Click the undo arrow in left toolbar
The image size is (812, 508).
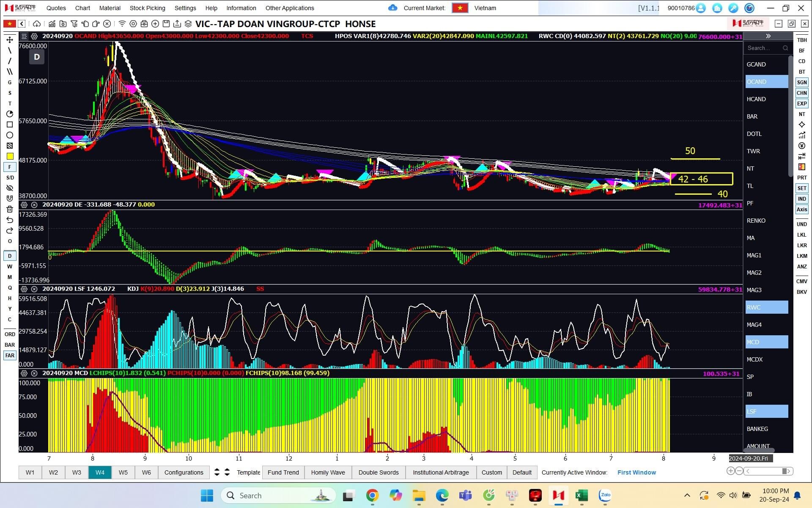10,220
